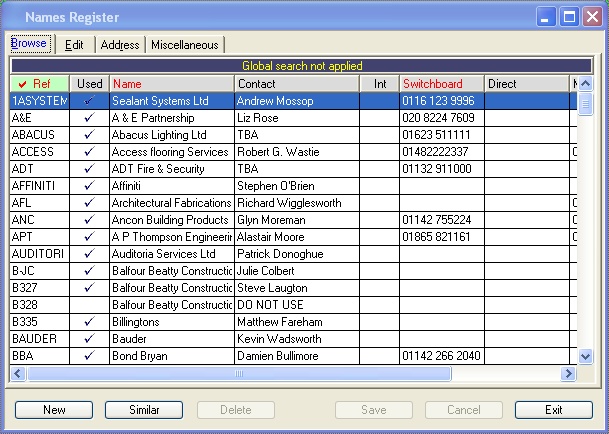
Task: Click the DO NOT USE contact cell
Action: 297,305
